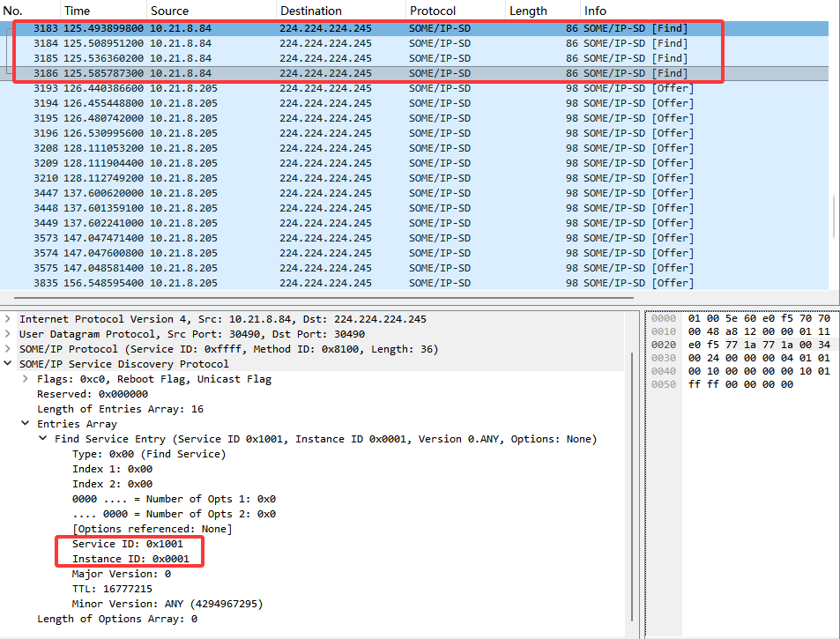Collapse the Find Service Entry node
Image resolution: width=840 pixels, height=639 pixels.
coord(43,438)
